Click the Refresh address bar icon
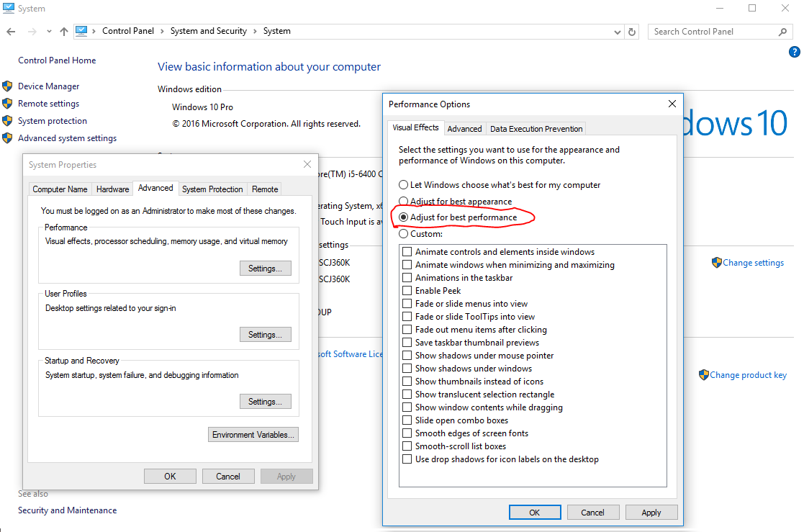Screen dimensions: 804x532 pyautogui.click(x=632, y=32)
